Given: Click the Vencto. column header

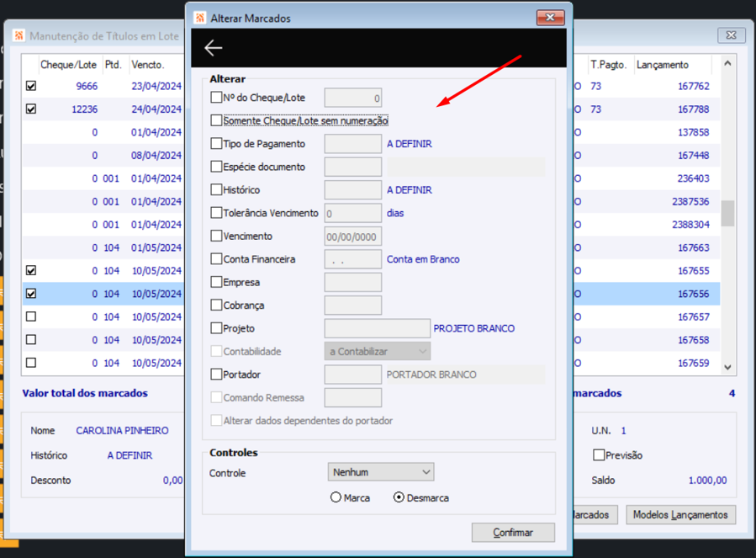Looking at the screenshot, I should pos(148,65).
